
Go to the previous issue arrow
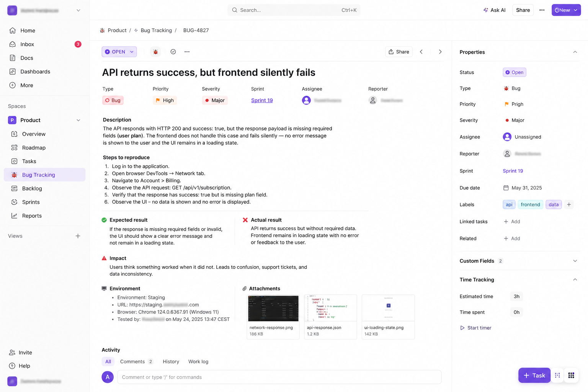pos(421,52)
